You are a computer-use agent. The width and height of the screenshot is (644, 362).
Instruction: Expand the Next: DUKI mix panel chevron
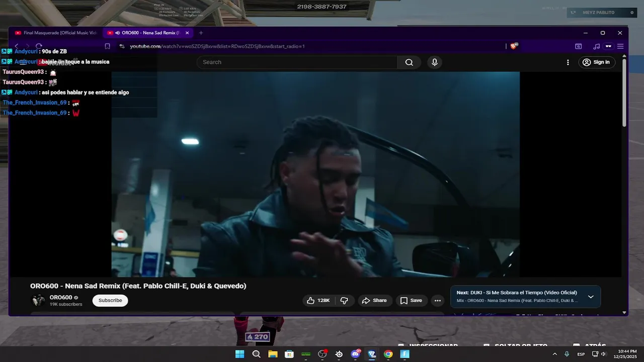591,297
